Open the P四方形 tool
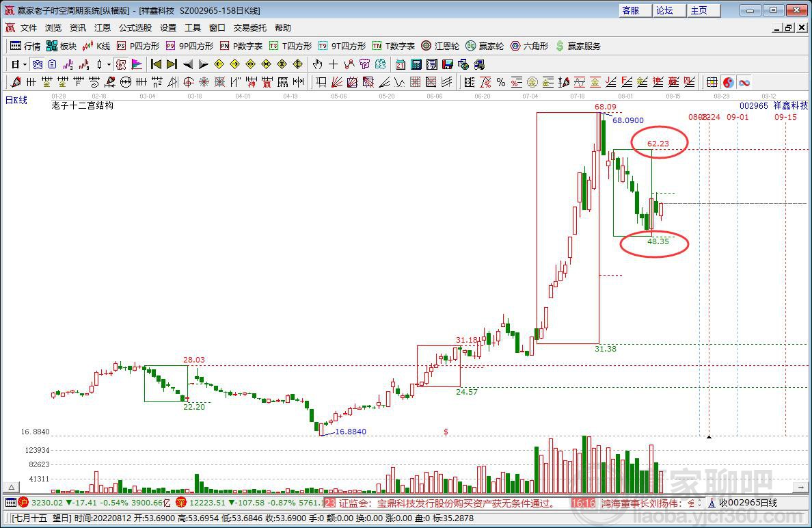 click(x=138, y=46)
